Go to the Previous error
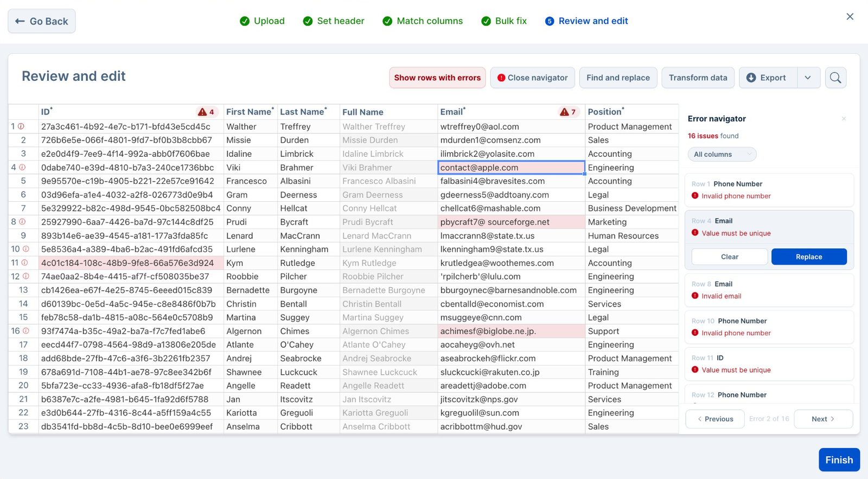Image resolution: width=868 pixels, height=479 pixels. pos(715,419)
